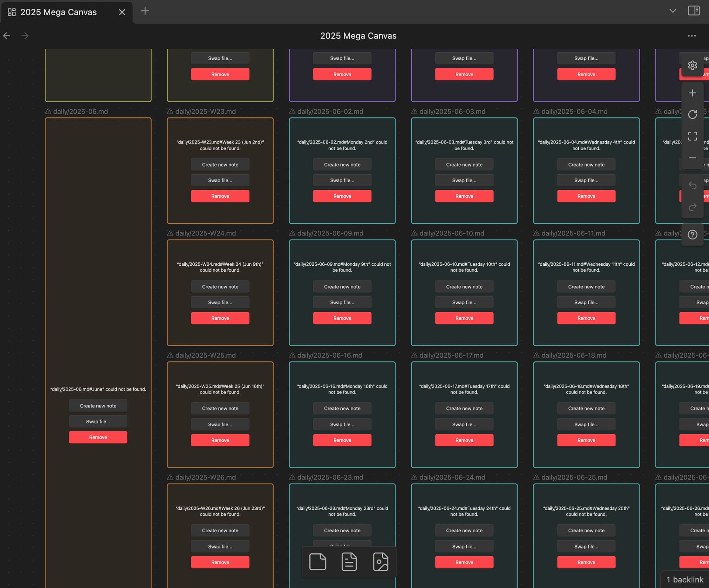
Task: Click zoom to fit icon
Action: [x=692, y=136]
